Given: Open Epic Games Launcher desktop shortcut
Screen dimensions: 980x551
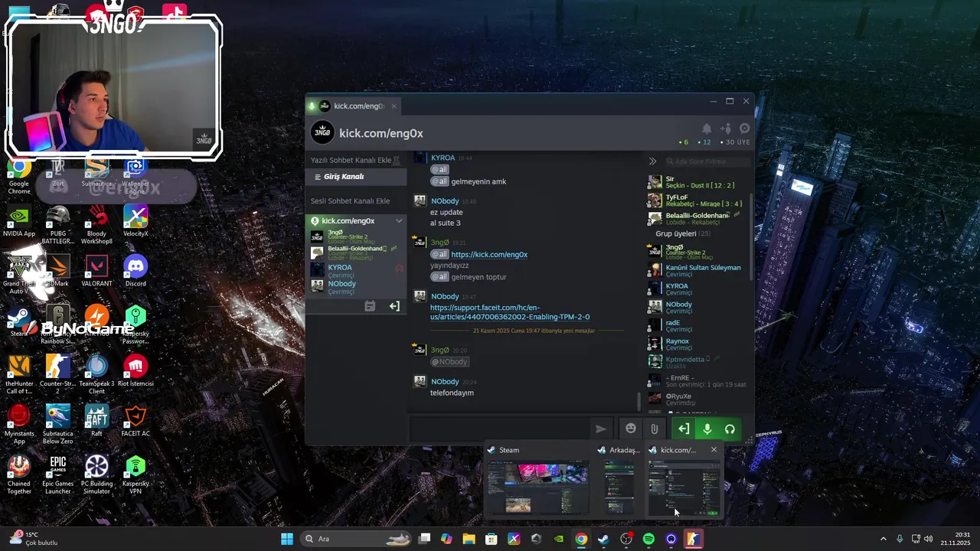Looking at the screenshot, I should click(58, 475).
